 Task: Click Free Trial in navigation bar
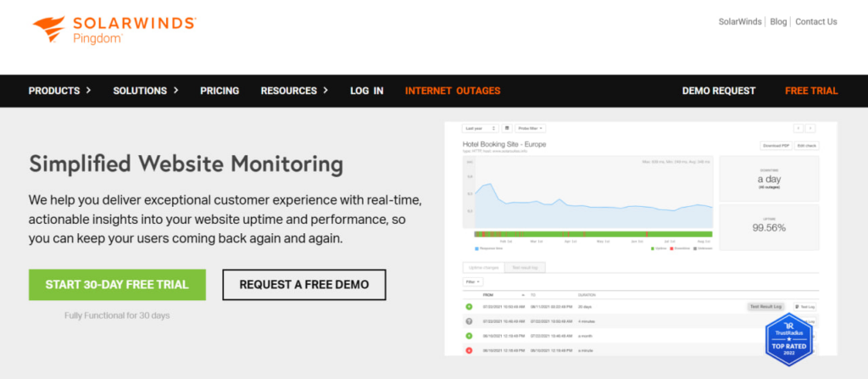(811, 91)
